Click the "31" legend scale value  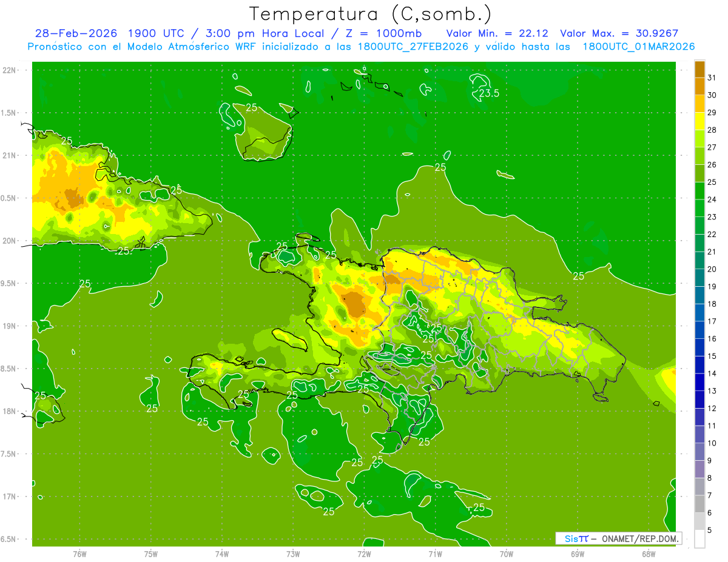[712, 78]
